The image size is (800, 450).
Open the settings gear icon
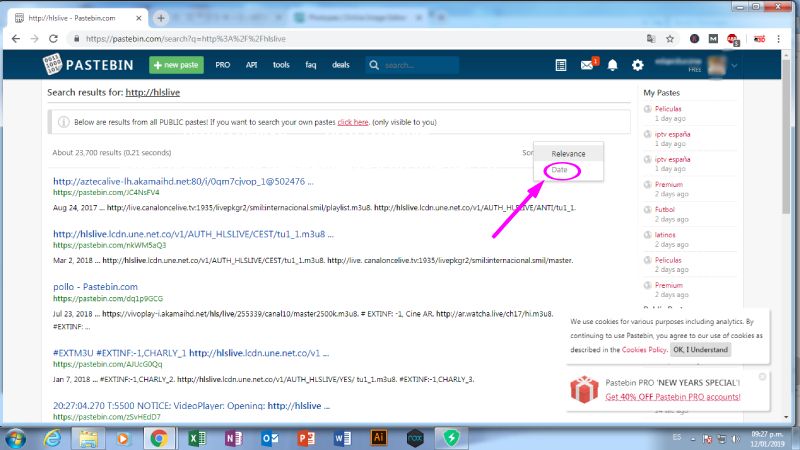pos(638,65)
